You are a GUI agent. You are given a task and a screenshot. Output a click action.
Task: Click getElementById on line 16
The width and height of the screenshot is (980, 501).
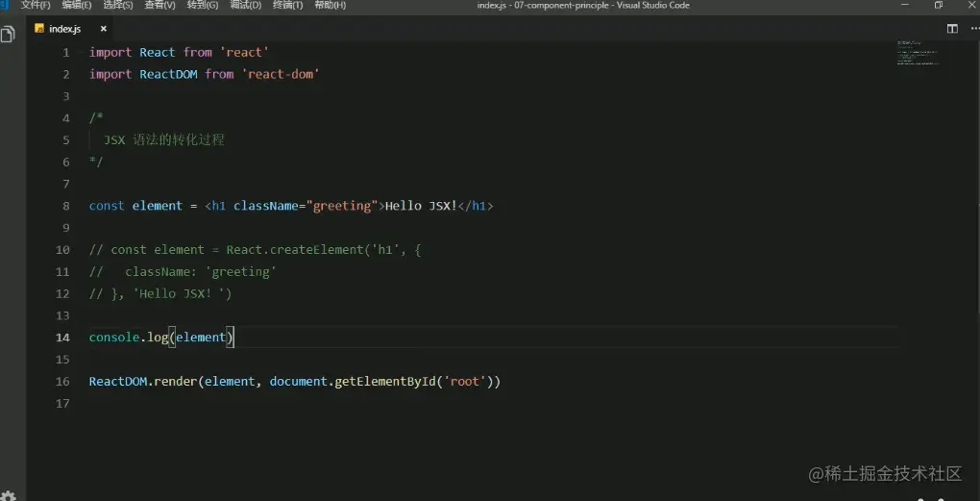point(385,381)
